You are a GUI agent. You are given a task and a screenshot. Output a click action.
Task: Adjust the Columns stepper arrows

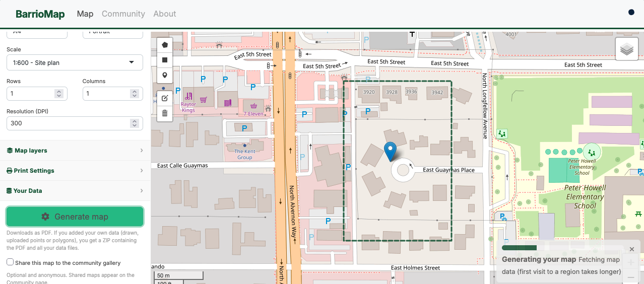click(x=134, y=94)
